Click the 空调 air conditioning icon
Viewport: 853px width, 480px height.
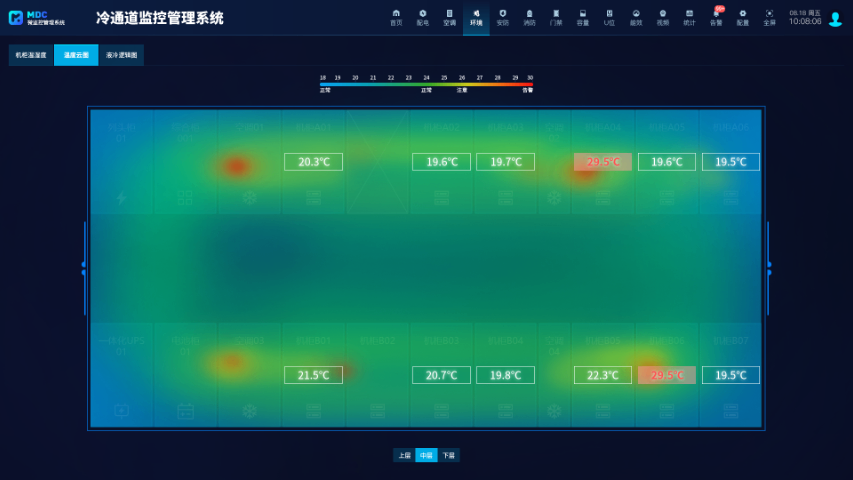449,17
